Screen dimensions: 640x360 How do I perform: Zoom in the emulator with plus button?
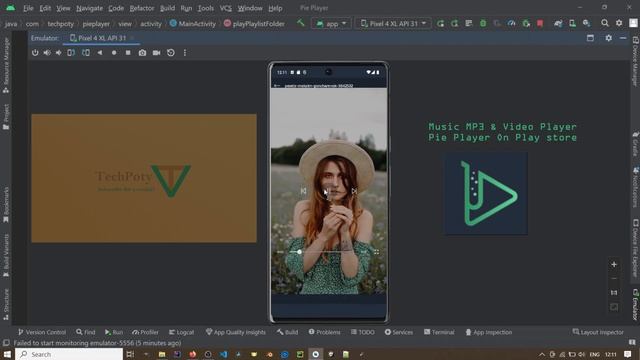click(614, 264)
